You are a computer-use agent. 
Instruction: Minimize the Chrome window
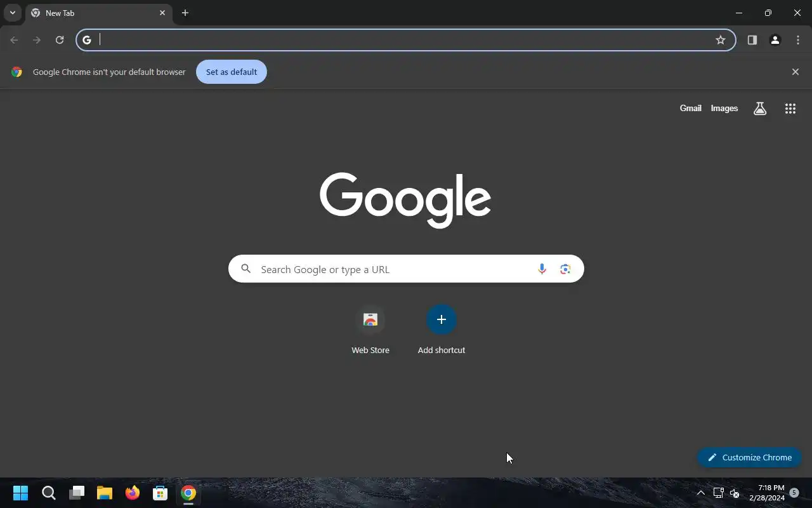[739, 13]
